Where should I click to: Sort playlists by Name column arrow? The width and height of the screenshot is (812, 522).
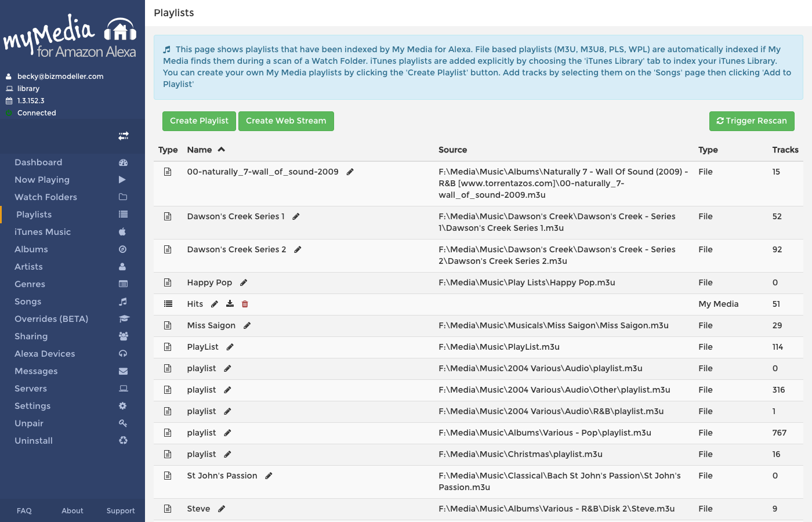(x=222, y=150)
